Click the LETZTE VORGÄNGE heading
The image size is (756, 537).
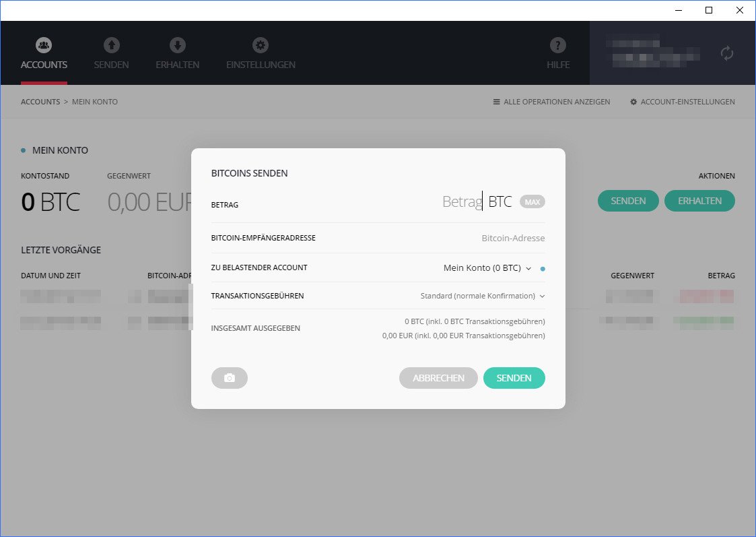61,250
